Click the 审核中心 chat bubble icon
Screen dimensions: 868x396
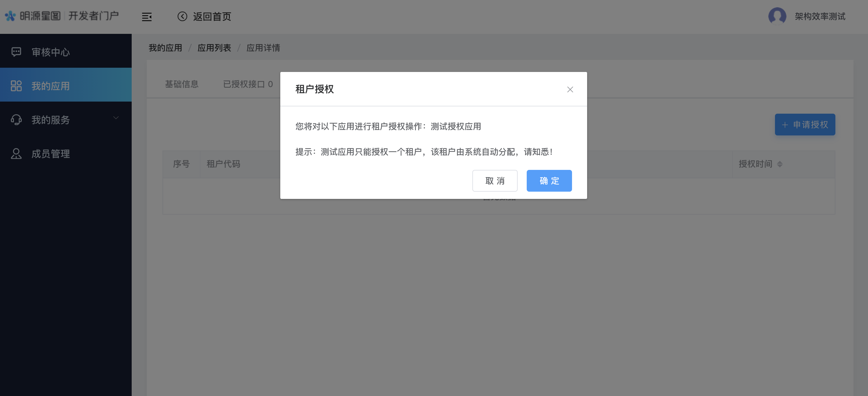point(16,52)
